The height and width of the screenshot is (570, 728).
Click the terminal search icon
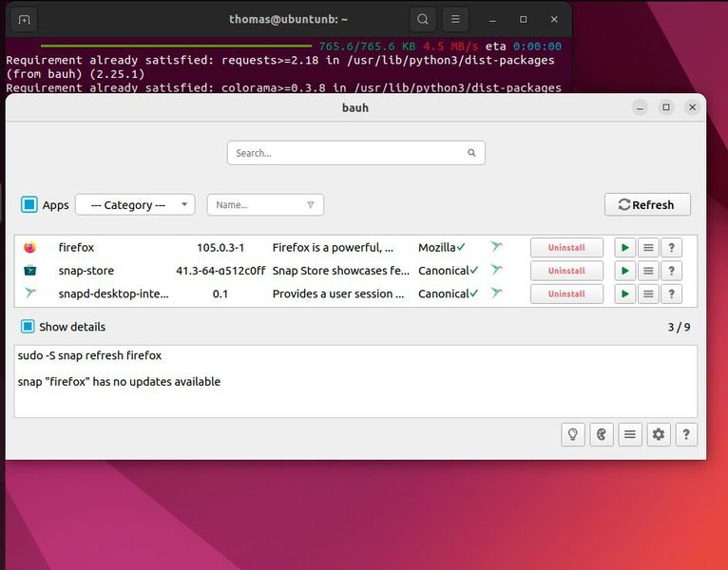[423, 19]
